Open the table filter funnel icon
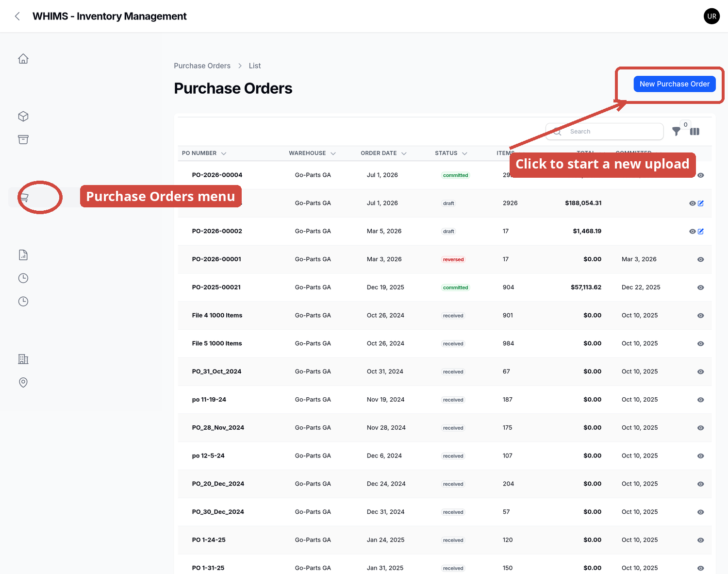The height and width of the screenshot is (574, 728). [676, 132]
